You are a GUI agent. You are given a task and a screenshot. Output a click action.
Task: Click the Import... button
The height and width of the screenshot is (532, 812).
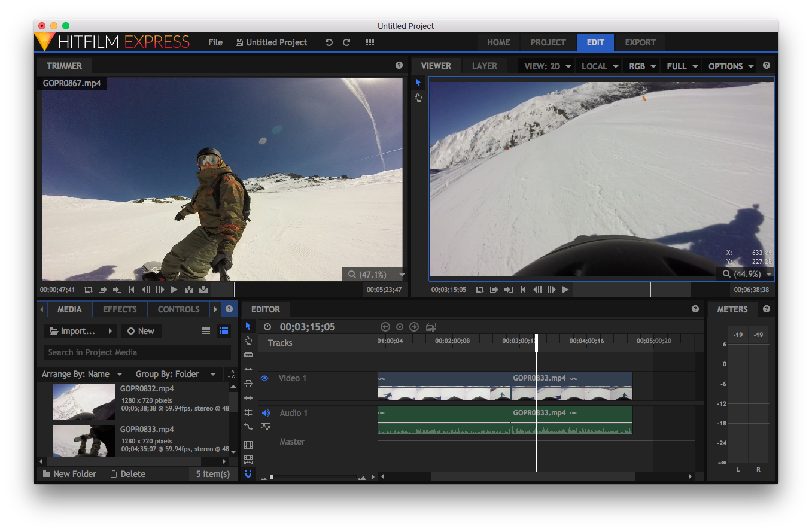tap(80, 331)
